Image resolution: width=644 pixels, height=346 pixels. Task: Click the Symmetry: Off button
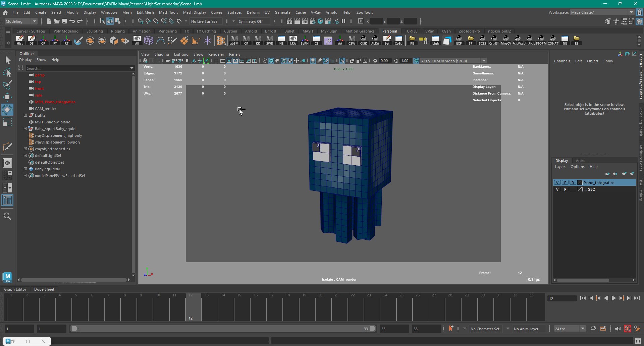click(254, 21)
